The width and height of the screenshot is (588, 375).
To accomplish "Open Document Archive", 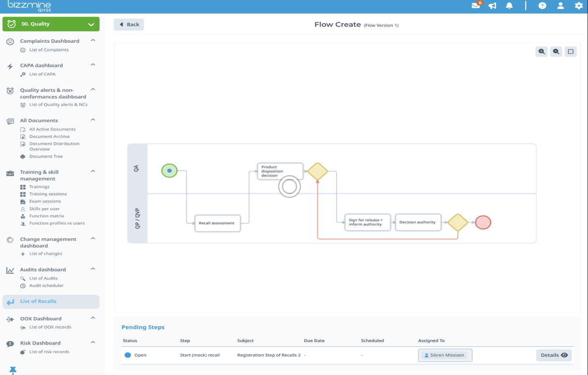I will (49, 137).
